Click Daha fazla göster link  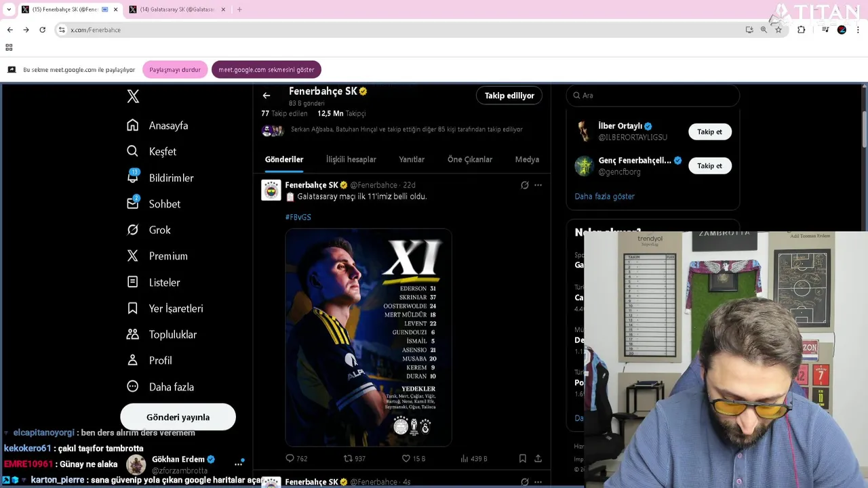604,196
